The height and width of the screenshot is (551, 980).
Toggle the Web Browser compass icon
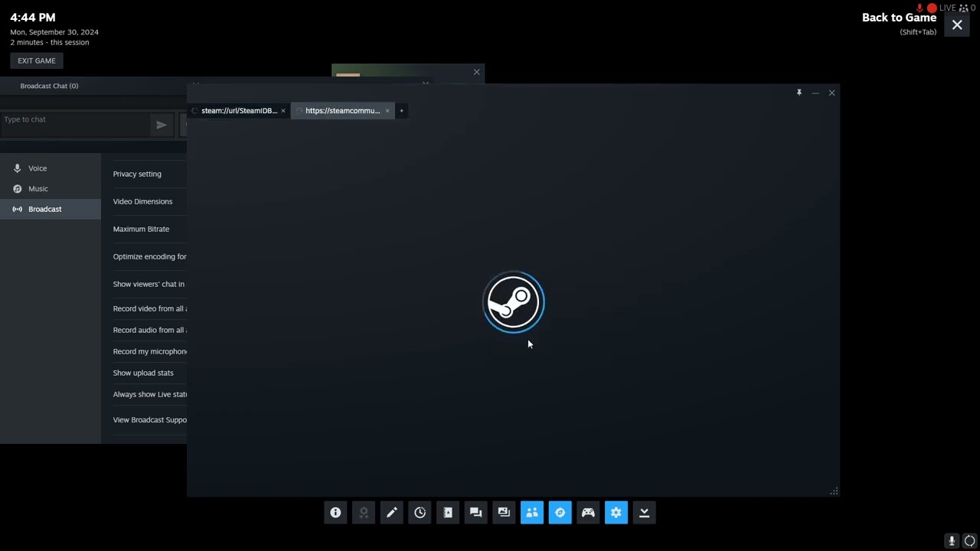tap(560, 513)
